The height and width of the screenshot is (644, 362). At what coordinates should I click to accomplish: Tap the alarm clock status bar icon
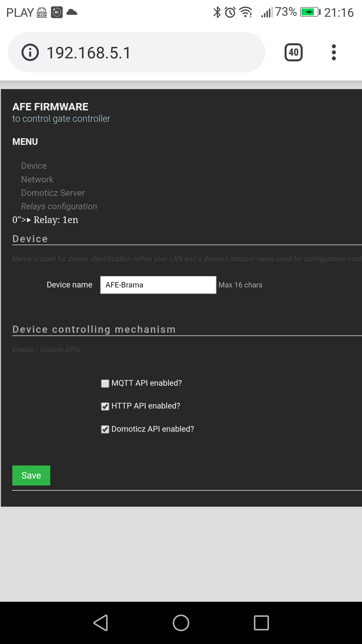tap(230, 12)
